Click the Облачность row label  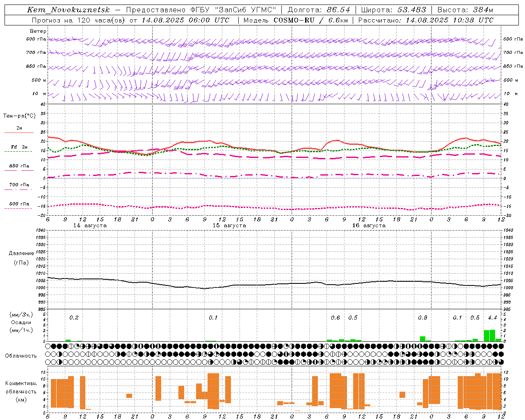[21, 356]
